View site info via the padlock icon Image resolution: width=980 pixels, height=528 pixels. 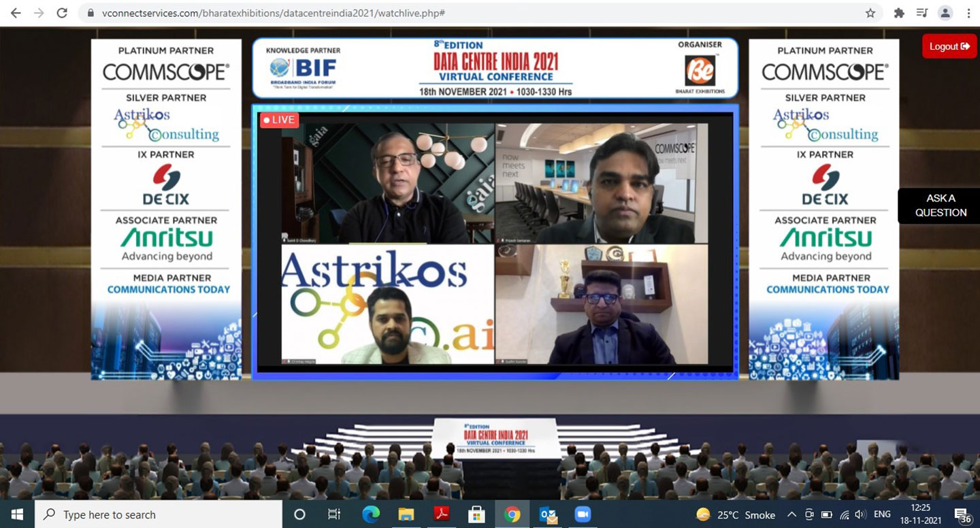pos(91,13)
